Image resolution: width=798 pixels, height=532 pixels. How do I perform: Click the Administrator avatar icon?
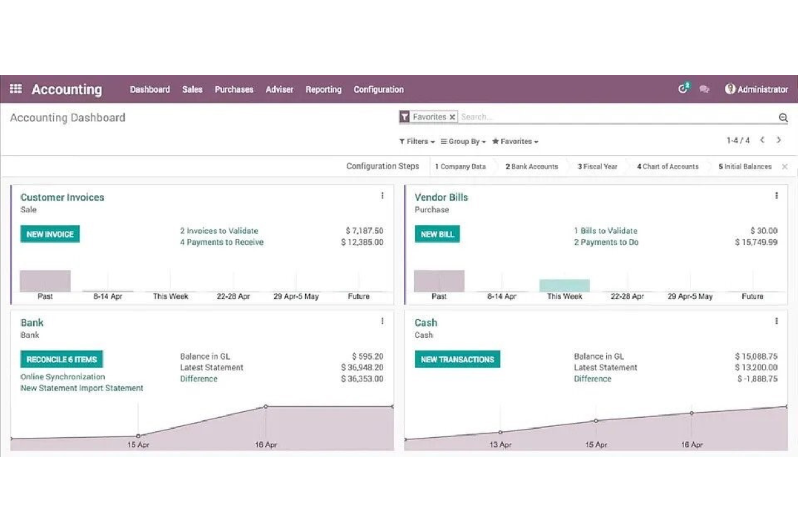(x=731, y=89)
